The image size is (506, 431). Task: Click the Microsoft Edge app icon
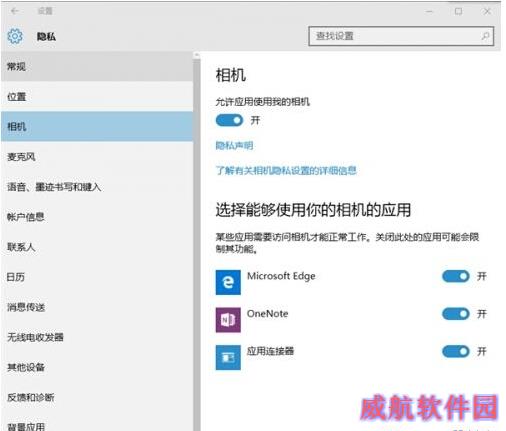click(228, 282)
